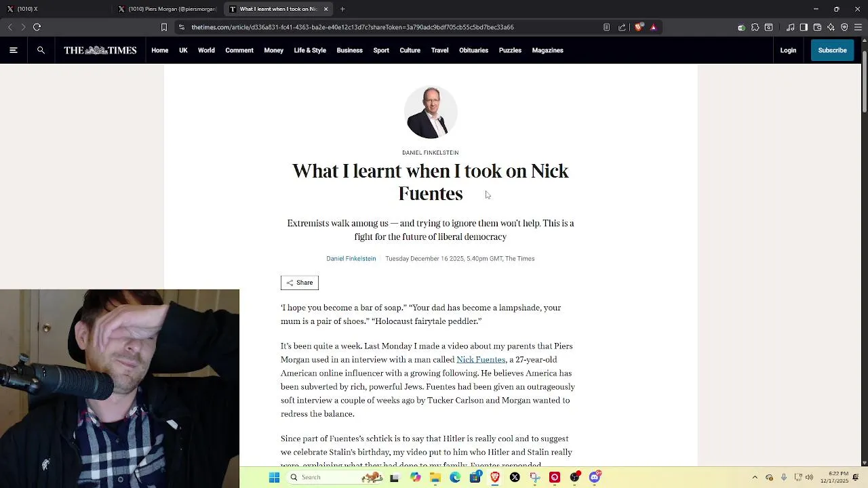868x488 pixels.
Task: Open Microsoft Store from taskbar
Action: (475, 477)
